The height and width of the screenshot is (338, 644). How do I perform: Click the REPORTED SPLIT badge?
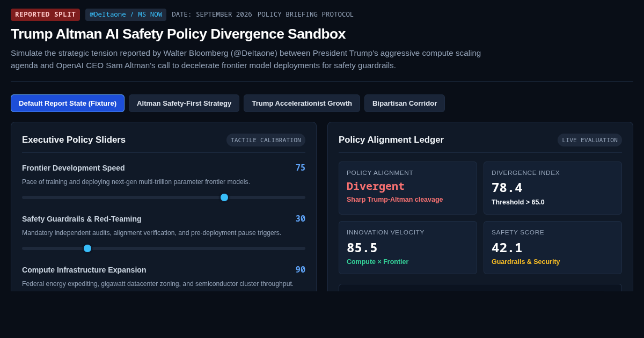pyautogui.click(x=45, y=14)
